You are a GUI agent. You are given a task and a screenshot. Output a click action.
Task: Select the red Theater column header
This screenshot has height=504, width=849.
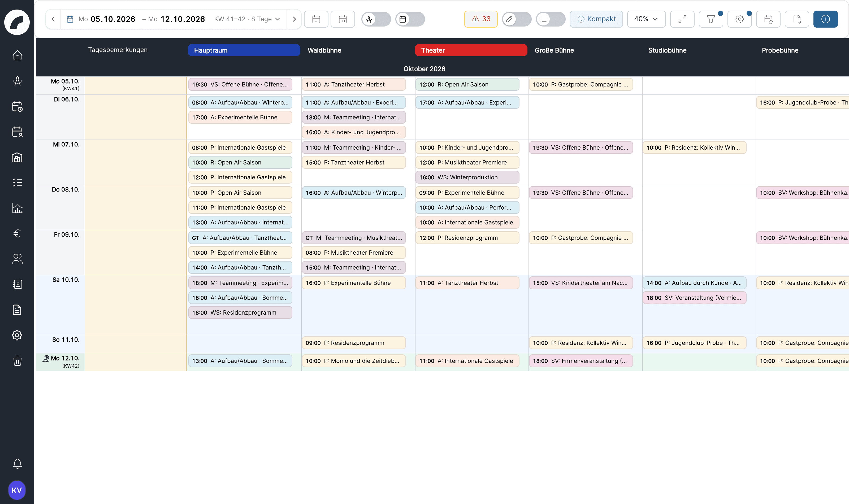(471, 50)
